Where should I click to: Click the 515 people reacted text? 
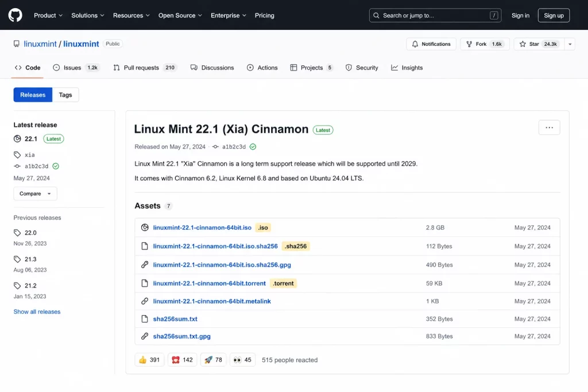coord(289,360)
